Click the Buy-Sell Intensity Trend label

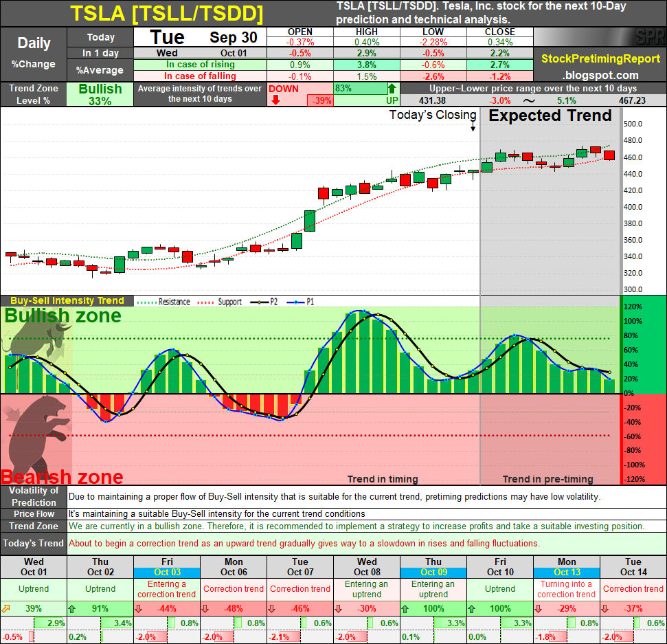click(67, 300)
